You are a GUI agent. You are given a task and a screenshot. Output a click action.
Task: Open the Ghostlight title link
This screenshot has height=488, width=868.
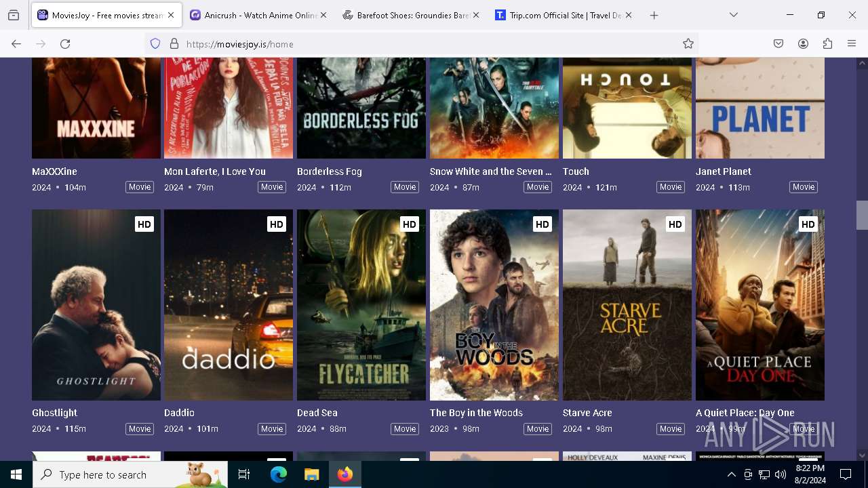point(55,413)
